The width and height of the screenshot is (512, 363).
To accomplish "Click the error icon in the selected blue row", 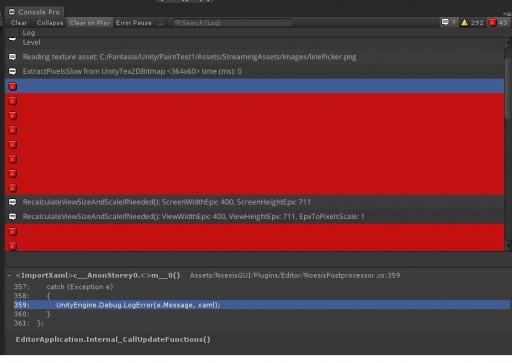I will pos(13,87).
